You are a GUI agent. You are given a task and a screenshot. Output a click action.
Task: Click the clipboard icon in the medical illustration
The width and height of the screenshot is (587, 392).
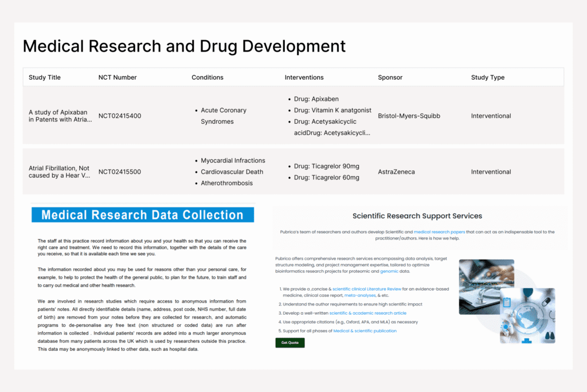507,302
